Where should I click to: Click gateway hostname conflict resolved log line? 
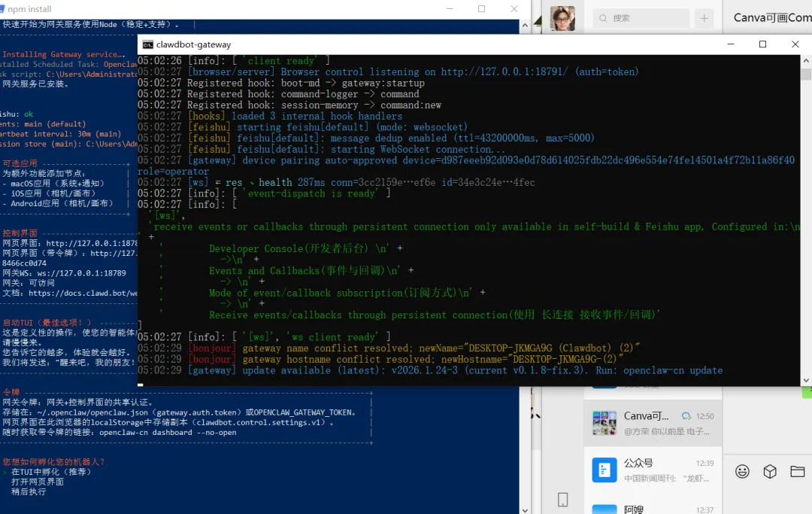point(380,359)
